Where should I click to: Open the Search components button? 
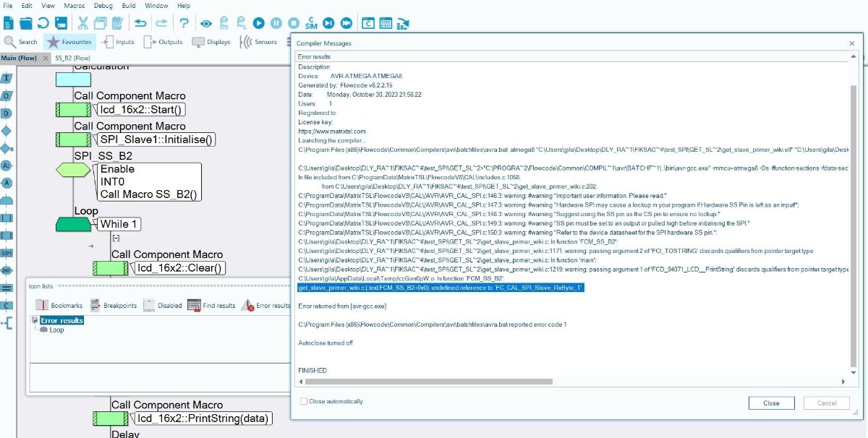21,42
